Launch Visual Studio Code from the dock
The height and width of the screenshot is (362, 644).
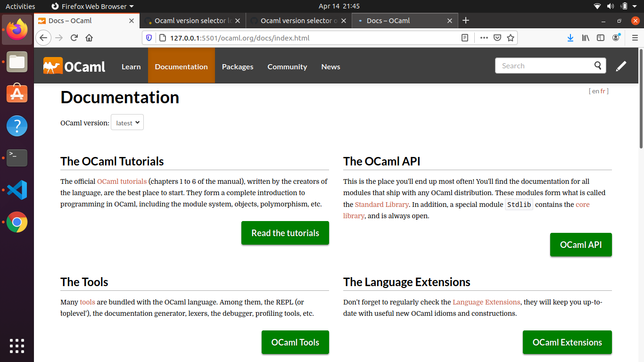[17, 190]
